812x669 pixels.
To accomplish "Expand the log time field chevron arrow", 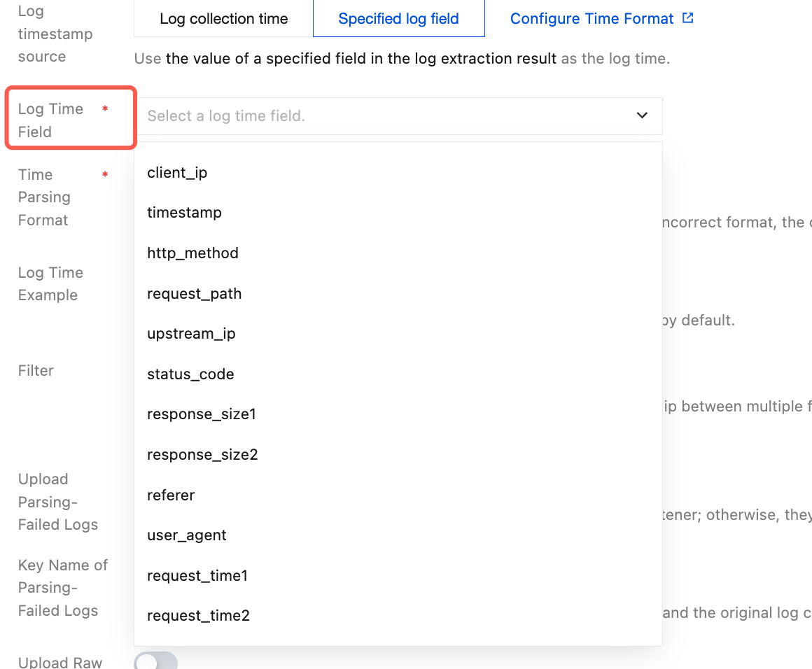I will pyautogui.click(x=642, y=115).
